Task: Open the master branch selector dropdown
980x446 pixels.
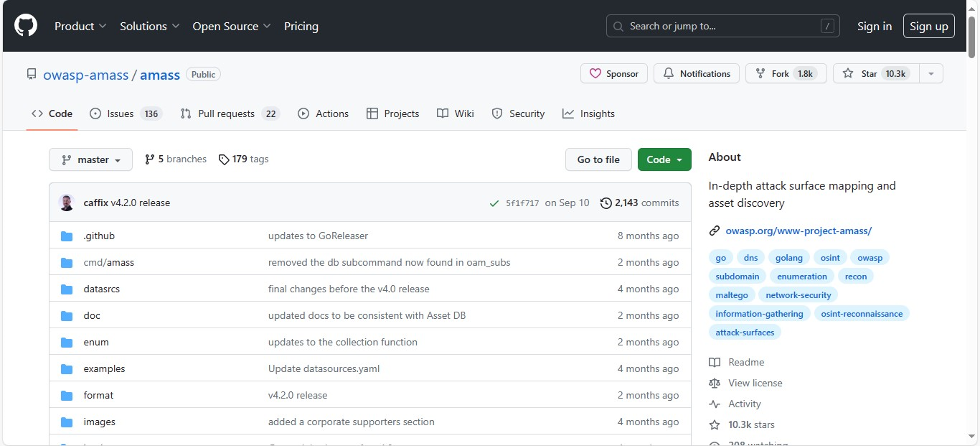Action: (90, 159)
